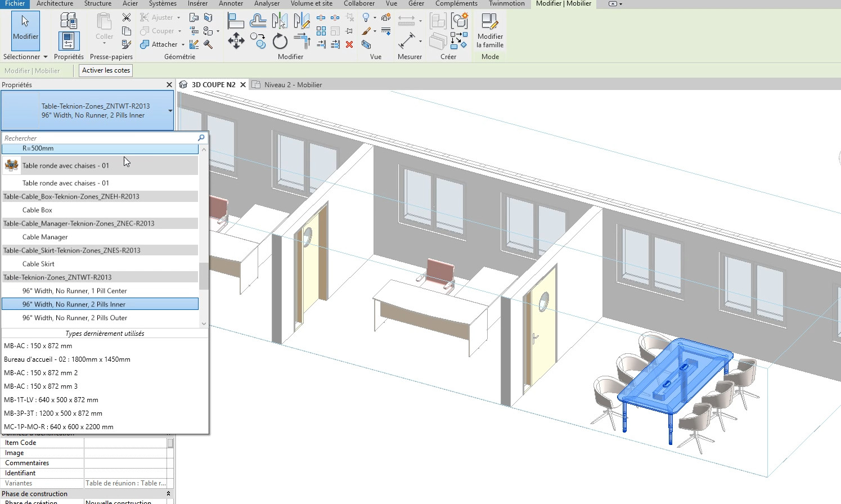Screen dimensions: 841x504
Task: Click the red Delete X icon
Action: (x=349, y=44)
